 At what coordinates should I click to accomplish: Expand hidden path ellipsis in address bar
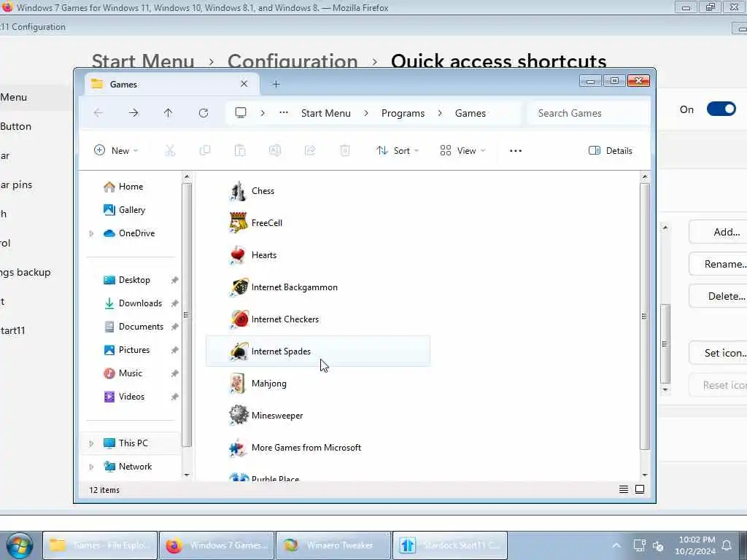[284, 113]
